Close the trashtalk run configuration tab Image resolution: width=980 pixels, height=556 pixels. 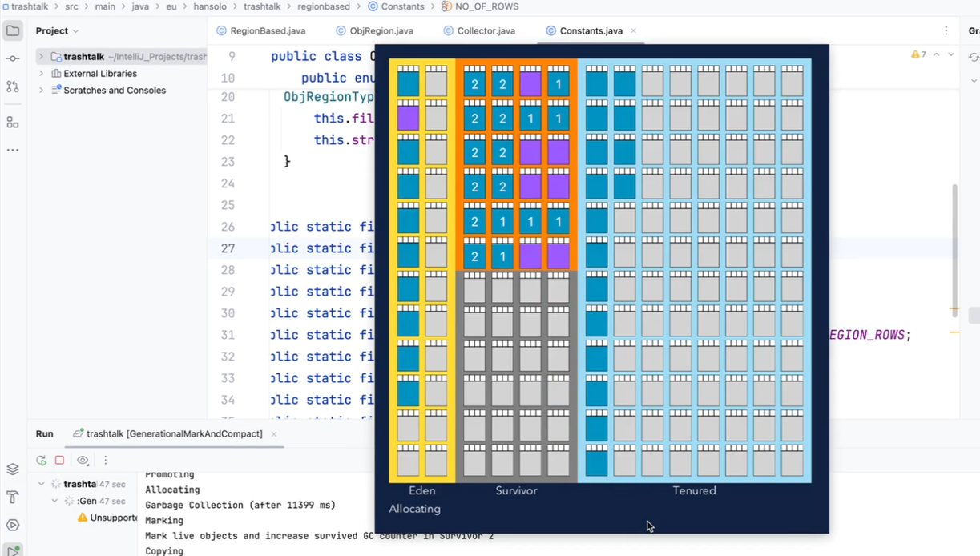coord(273,434)
